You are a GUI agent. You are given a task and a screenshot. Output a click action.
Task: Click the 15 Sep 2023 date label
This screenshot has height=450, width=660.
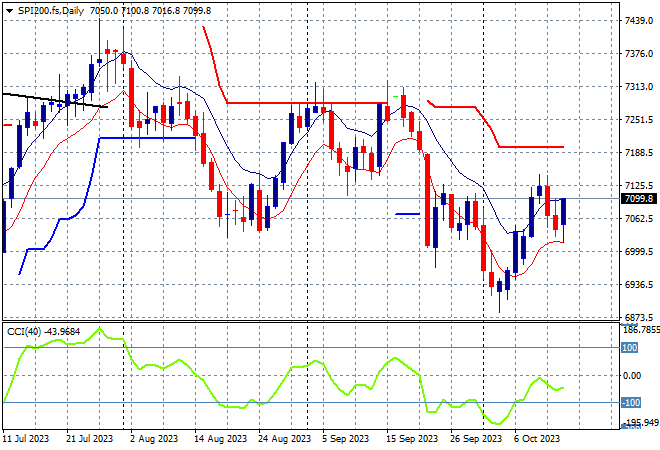pyautogui.click(x=412, y=439)
